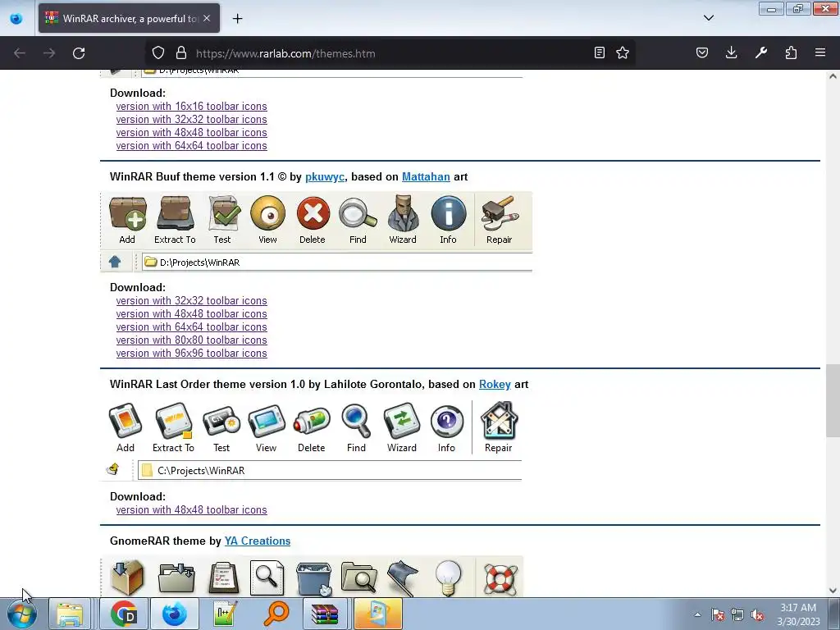Open the Windows Start menu
Screen dimensions: 840x630
[x=22, y=614]
